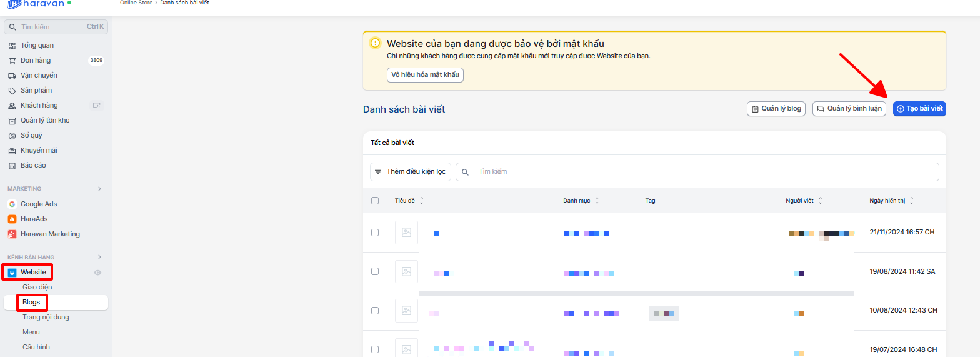Click the Google Ads icon
980x357 pixels.
(x=12, y=204)
